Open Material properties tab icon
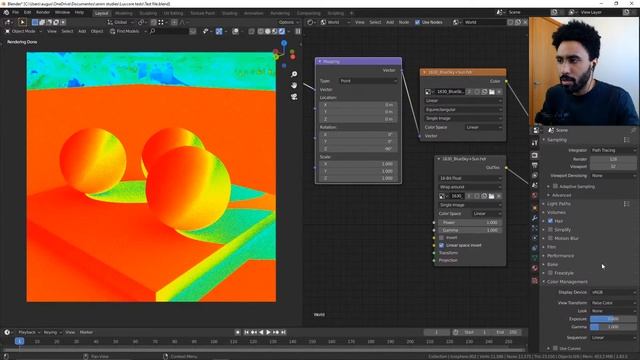Image resolution: width=640 pixels, height=360 pixels. [535, 268]
